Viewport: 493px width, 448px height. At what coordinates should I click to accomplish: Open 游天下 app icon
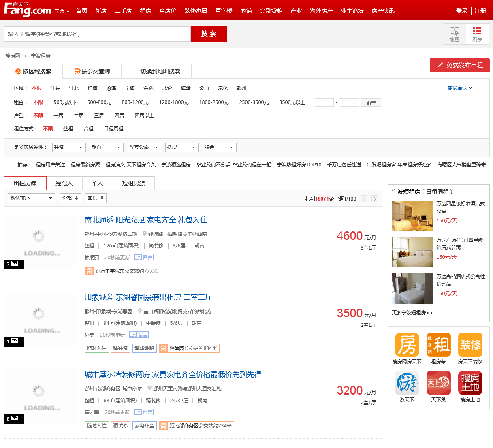(x=407, y=383)
